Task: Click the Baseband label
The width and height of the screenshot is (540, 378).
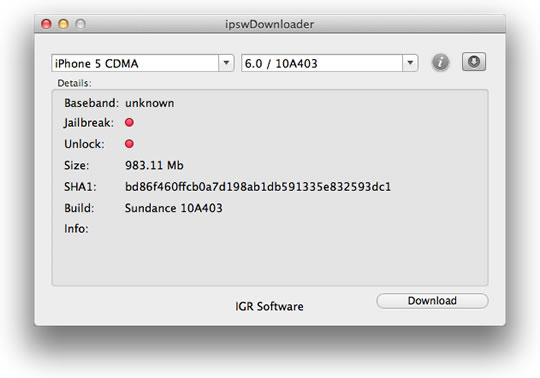Action: pos(91,103)
